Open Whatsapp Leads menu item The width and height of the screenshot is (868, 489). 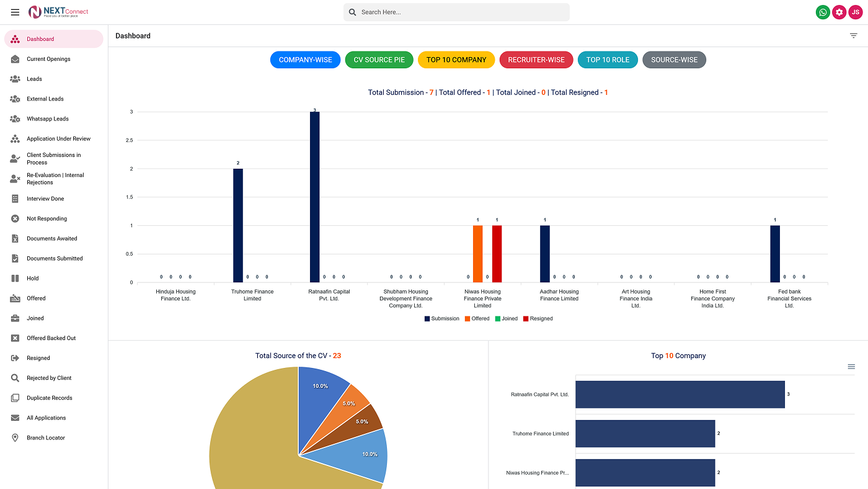(x=54, y=119)
